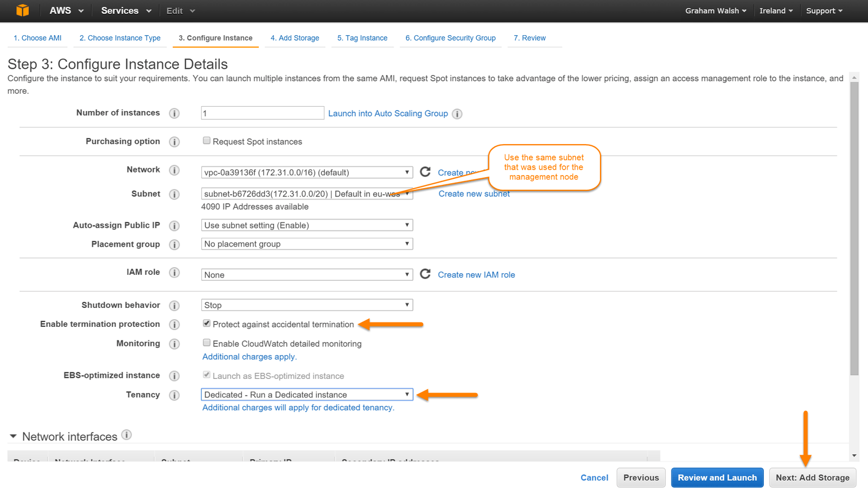Image resolution: width=868 pixels, height=496 pixels.
Task: Click info icon next to Enable termination protection
Action: tap(174, 325)
